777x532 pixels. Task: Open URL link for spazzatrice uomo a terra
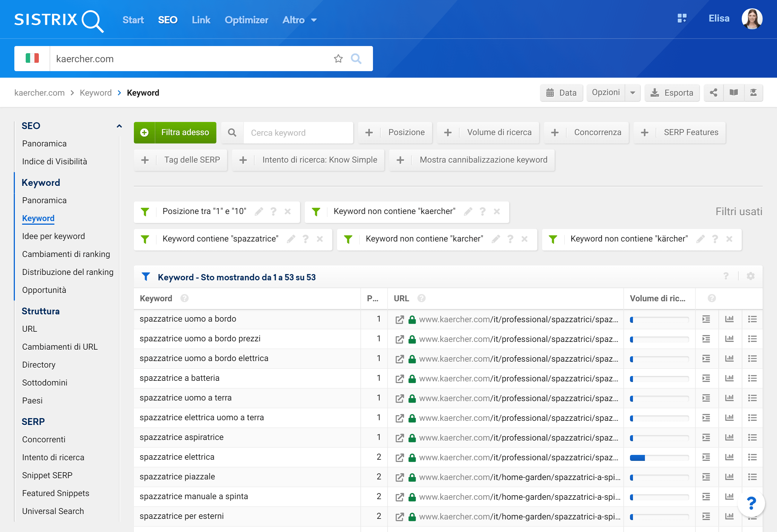(518, 398)
